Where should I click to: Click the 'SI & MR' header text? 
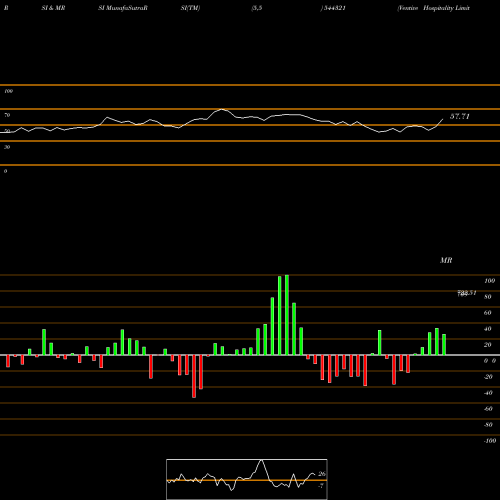click(53, 8)
